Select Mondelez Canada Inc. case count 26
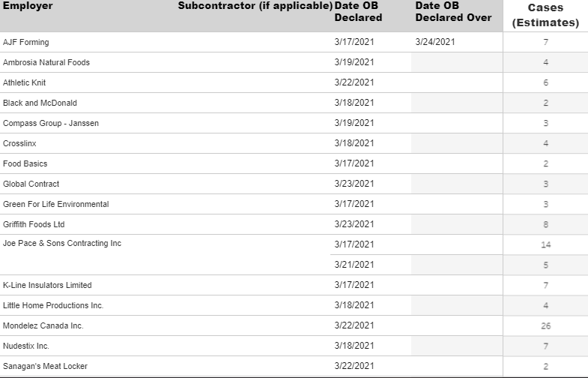 (545, 325)
